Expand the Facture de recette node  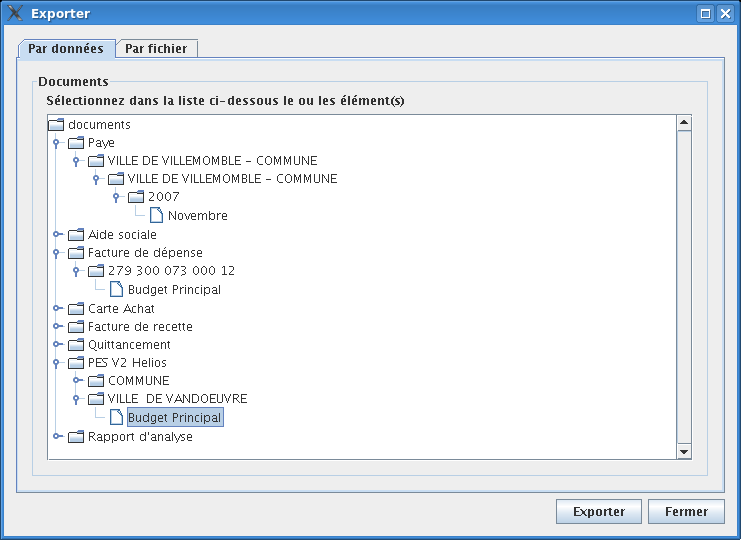pyautogui.click(x=57, y=327)
